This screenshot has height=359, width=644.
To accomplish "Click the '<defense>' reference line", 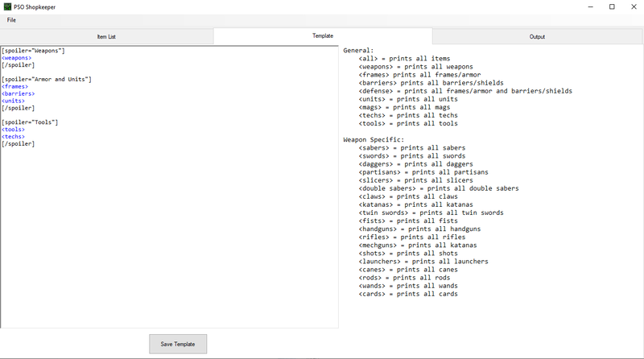I will click(465, 91).
